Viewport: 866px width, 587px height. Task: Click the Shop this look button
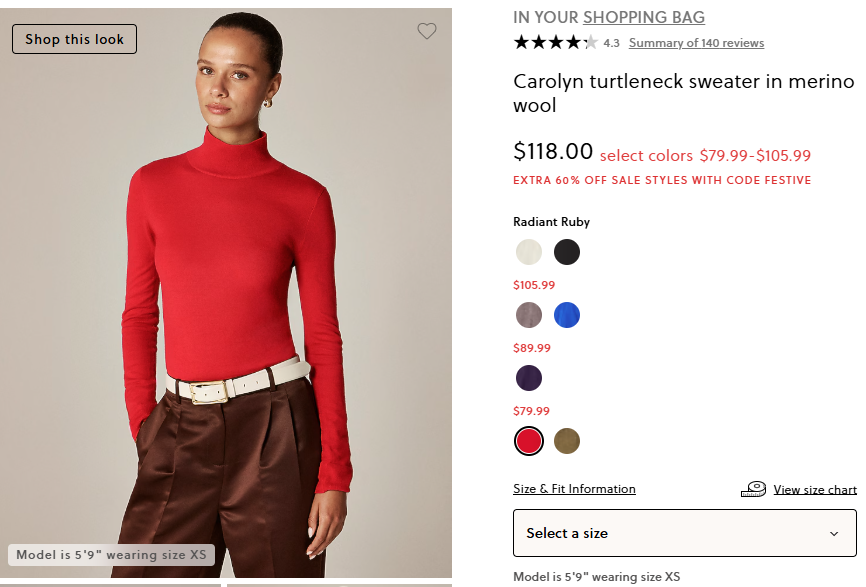75,39
